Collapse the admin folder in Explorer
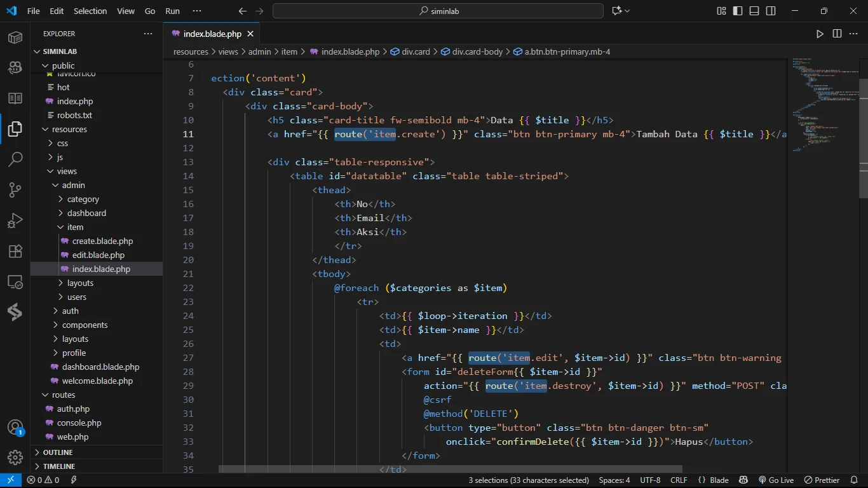 coord(73,185)
